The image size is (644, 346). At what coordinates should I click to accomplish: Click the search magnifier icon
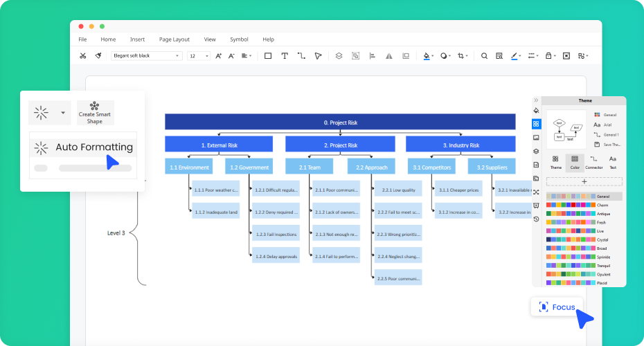click(x=484, y=56)
